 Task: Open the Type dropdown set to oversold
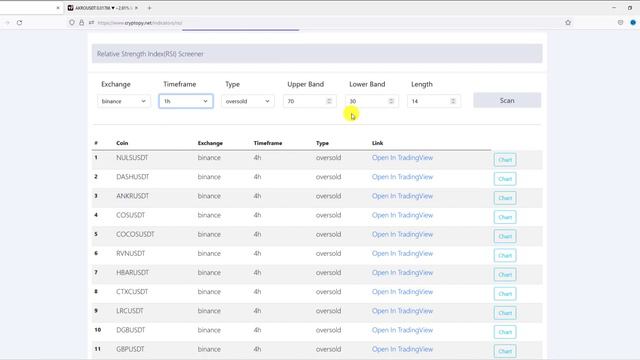coord(248,101)
